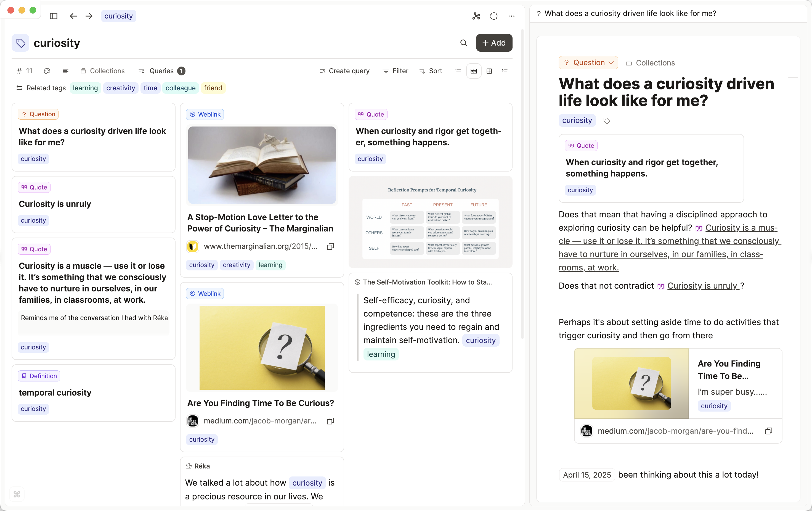Click Collections in the right panel
The image size is (812, 511).
[651, 63]
